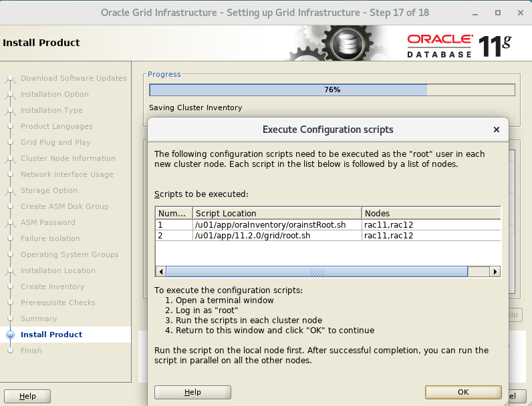Image resolution: width=532 pixels, height=406 pixels.
Task: Click Help button in main installer window
Action: pyautogui.click(x=27, y=396)
